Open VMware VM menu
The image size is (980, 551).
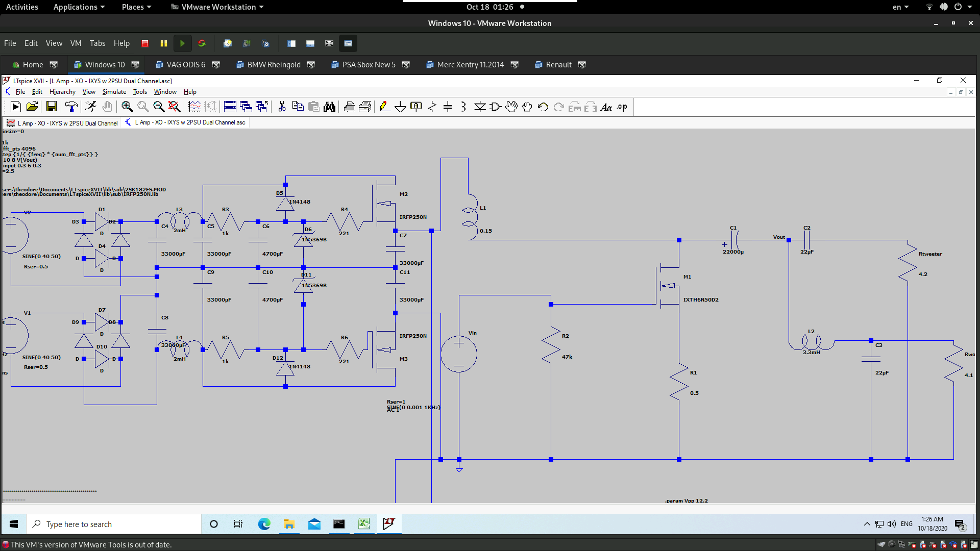76,43
